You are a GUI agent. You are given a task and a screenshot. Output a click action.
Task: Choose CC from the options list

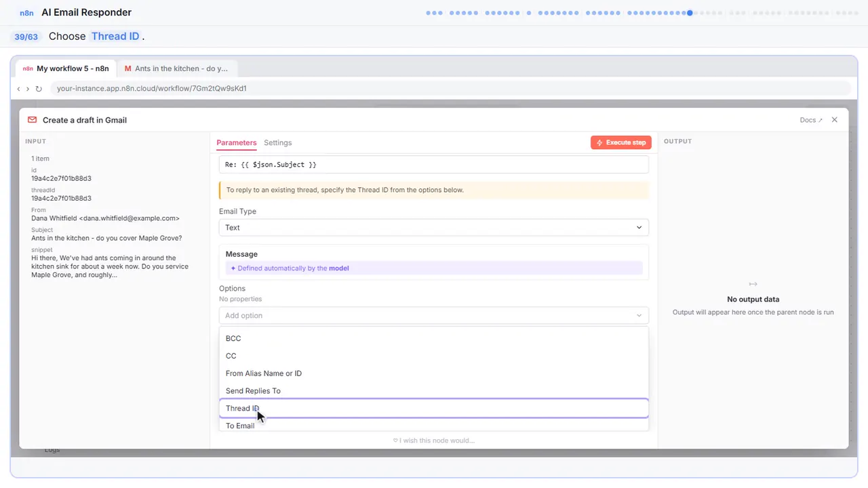(434, 356)
